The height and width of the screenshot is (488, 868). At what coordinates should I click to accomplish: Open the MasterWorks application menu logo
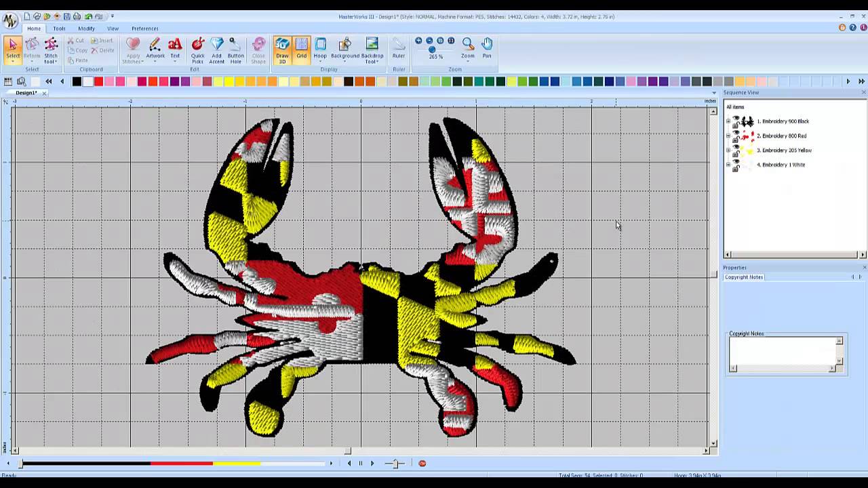(x=9, y=21)
